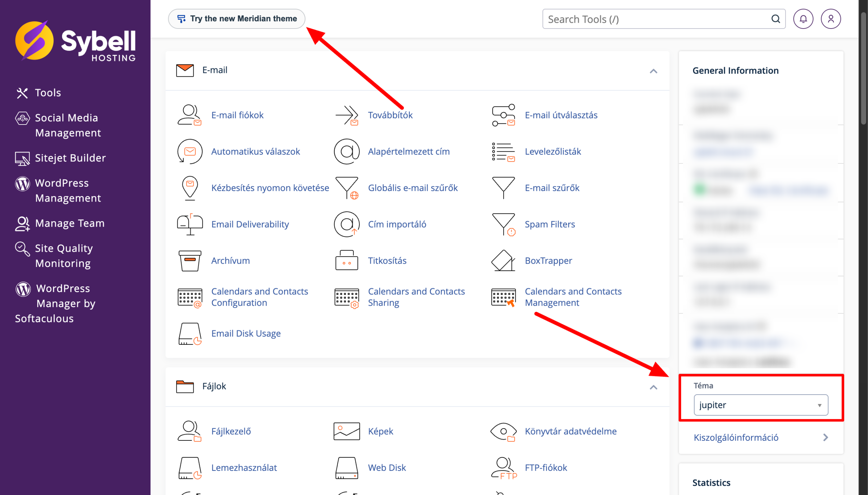Open Calendars and Contacts Sharing link
Image resolution: width=868 pixels, height=495 pixels.
pyautogui.click(x=416, y=297)
